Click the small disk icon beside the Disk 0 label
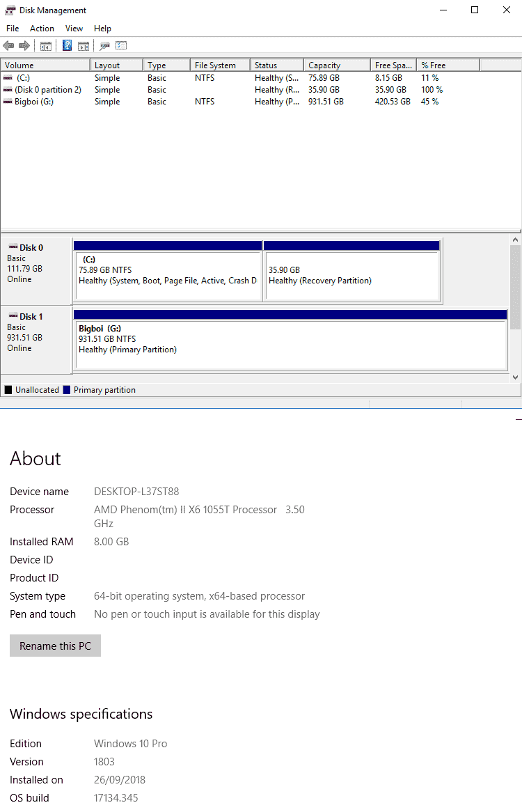Viewport: 522px width, 812px height. [13, 247]
